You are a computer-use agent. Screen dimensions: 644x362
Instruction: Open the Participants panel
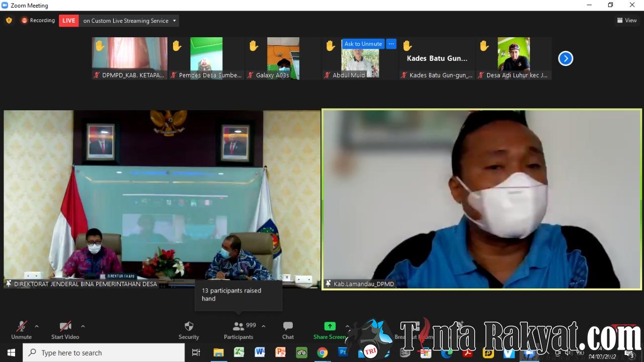coord(238,330)
